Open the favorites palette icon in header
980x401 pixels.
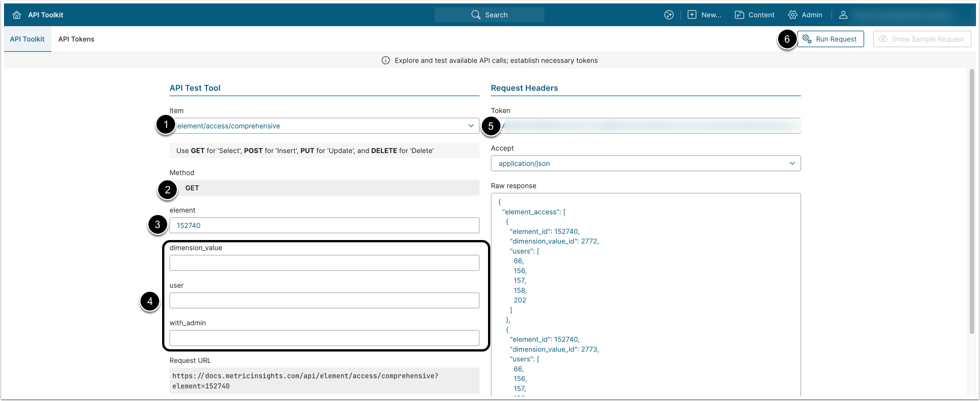669,15
